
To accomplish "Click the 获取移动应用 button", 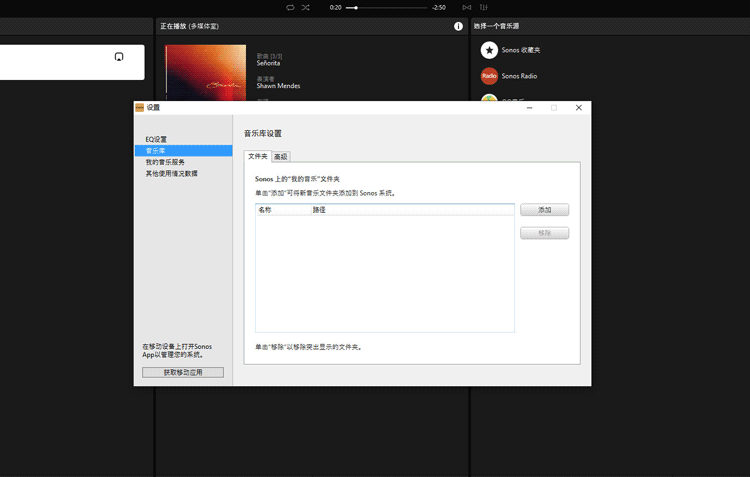I will pyautogui.click(x=183, y=372).
